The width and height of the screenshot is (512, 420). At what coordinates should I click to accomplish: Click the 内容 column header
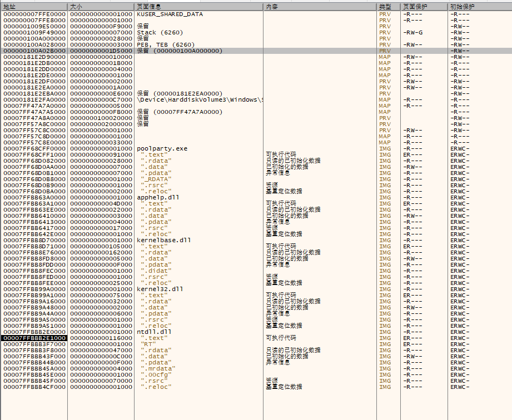click(x=320, y=7)
